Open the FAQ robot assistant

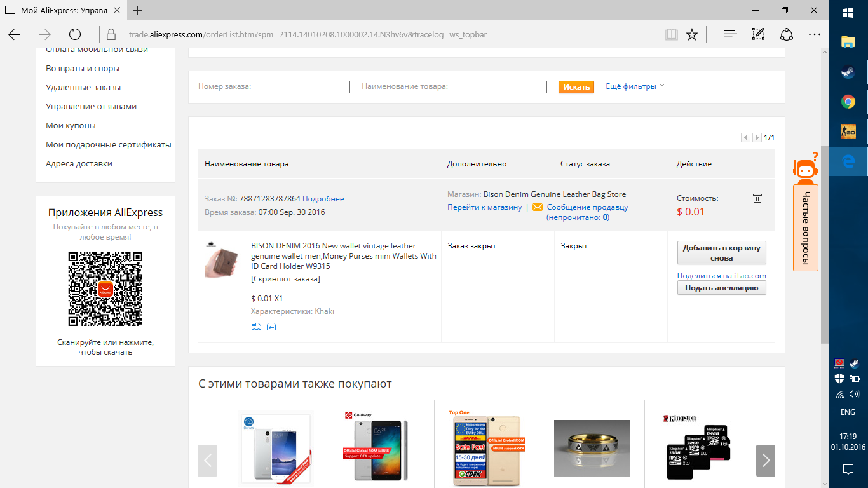point(806,168)
